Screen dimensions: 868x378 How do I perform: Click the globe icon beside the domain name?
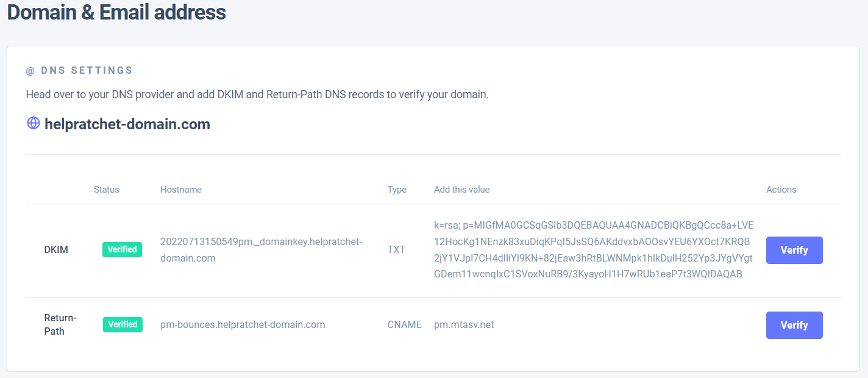[x=33, y=123]
